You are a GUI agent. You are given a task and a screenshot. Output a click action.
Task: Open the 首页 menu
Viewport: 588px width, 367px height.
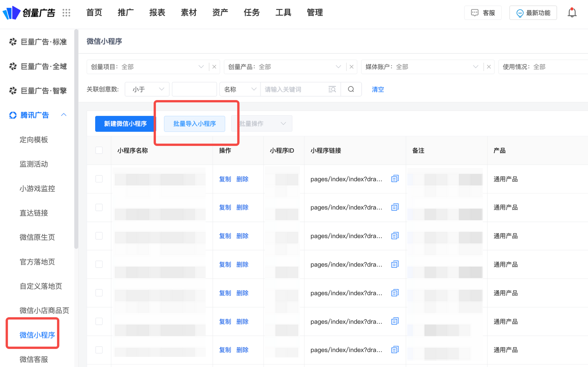94,13
